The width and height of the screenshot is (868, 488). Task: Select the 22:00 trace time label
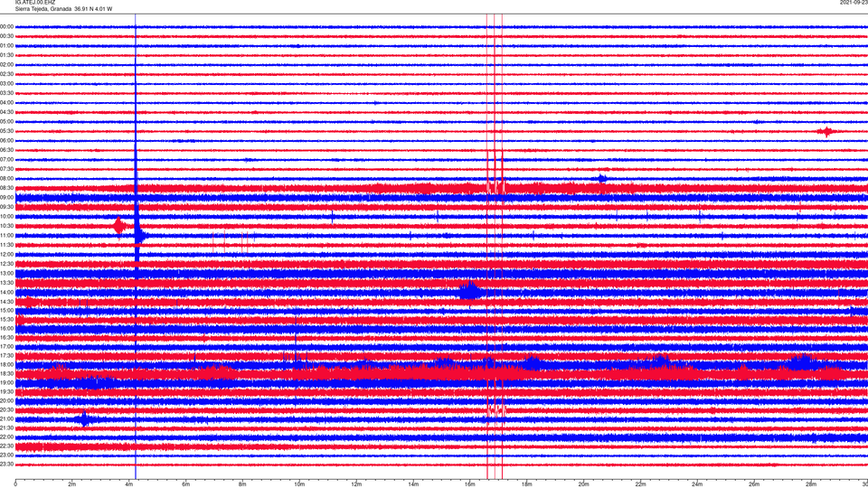6,436
